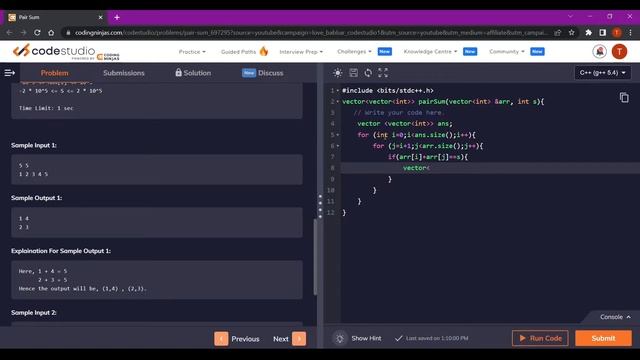Click the browser address bar URL
Image resolution: width=640 pixels, height=360 pixels.
[x=310, y=33]
